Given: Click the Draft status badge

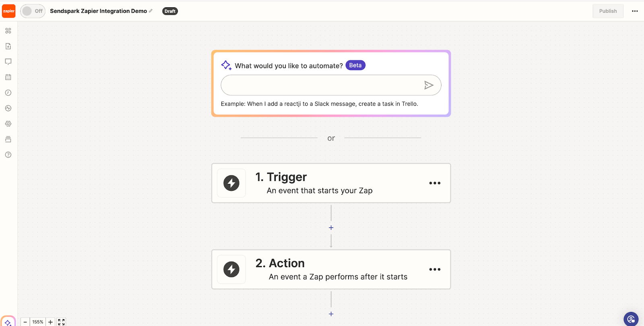Looking at the screenshot, I should pyautogui.click(x=170, y=11).
